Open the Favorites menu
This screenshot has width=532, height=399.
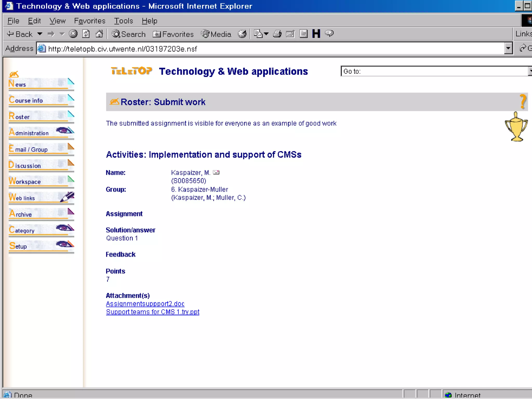point(90,21)
